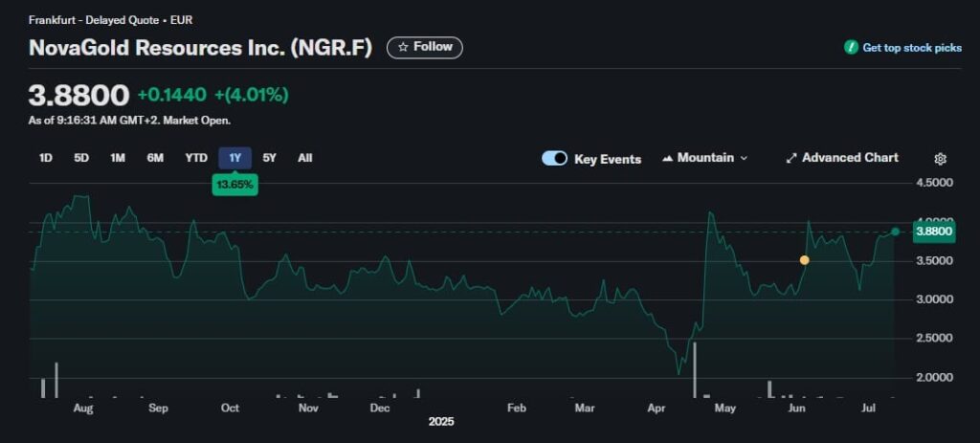Select the 1D time range
This screenshot has height=443, width=980.
(x=46, y=158)
